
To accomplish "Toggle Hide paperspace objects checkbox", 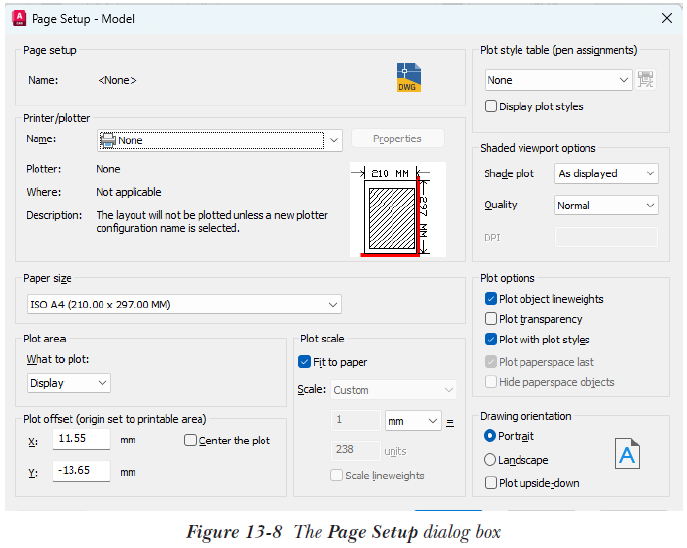I will (x=491, y=382).
